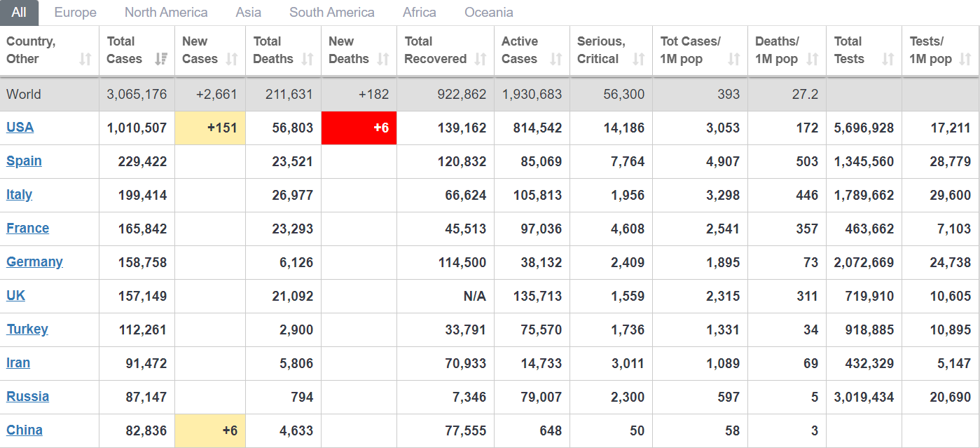Sort table by New Cases icon
980x448 pixels.
coord(232,59)
